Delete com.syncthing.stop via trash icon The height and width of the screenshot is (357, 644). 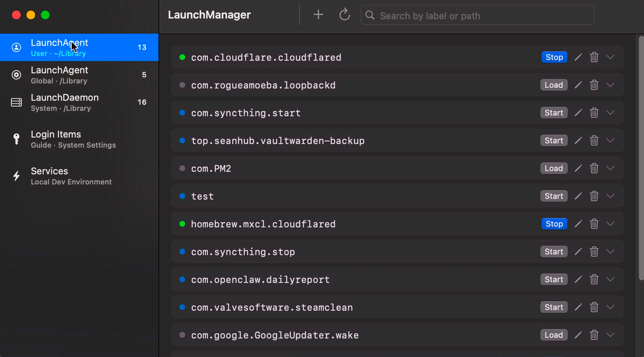tap(594, 252)
